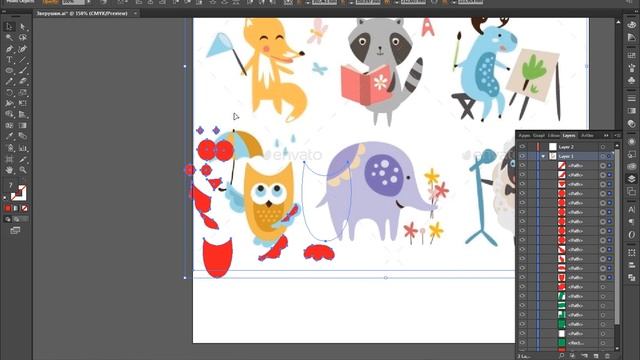The image size is (640, 360).
Task: Select the Layer 2 row in Layers
Action: (x=567, y=147)
